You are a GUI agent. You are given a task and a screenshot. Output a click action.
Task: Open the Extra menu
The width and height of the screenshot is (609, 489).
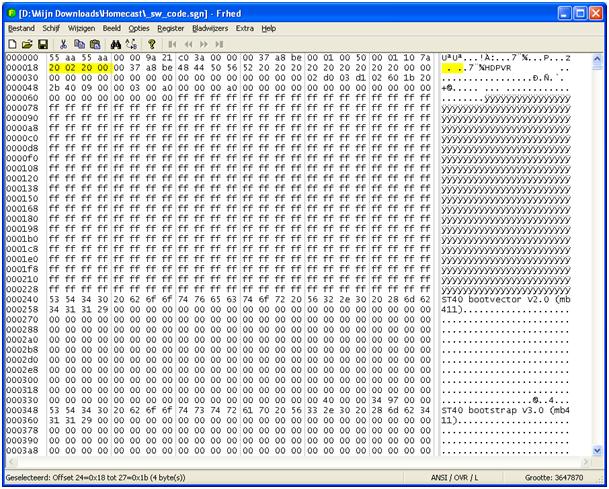(x=245, y=28)
